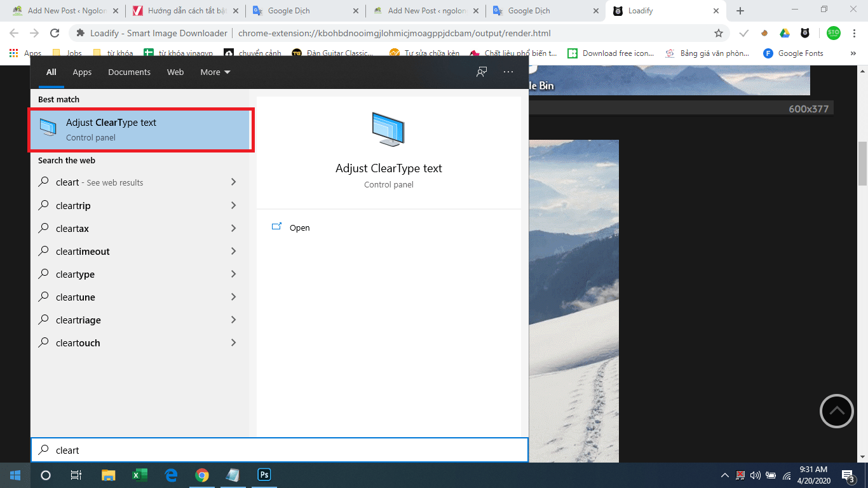
Task: Select the Adjust ClearType text best match
Action: tap(141, 130)
